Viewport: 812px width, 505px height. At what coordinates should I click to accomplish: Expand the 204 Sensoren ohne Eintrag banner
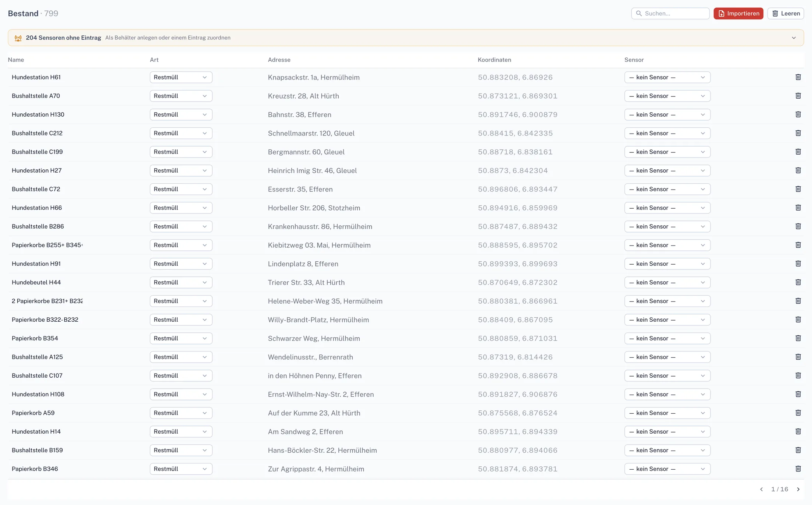[x=794, y=38]
